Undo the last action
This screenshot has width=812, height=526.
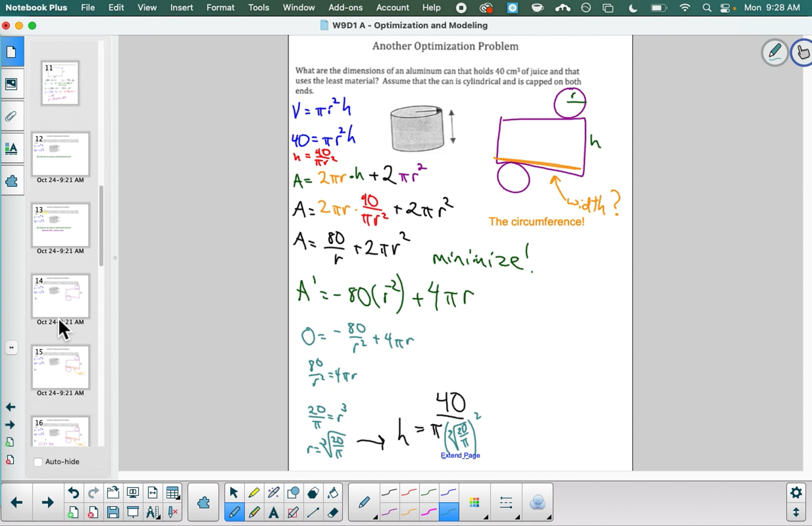73,493
